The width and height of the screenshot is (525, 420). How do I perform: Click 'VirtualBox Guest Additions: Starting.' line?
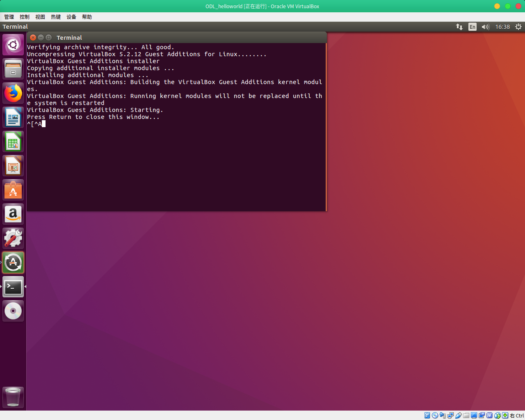tap(95, 110)
